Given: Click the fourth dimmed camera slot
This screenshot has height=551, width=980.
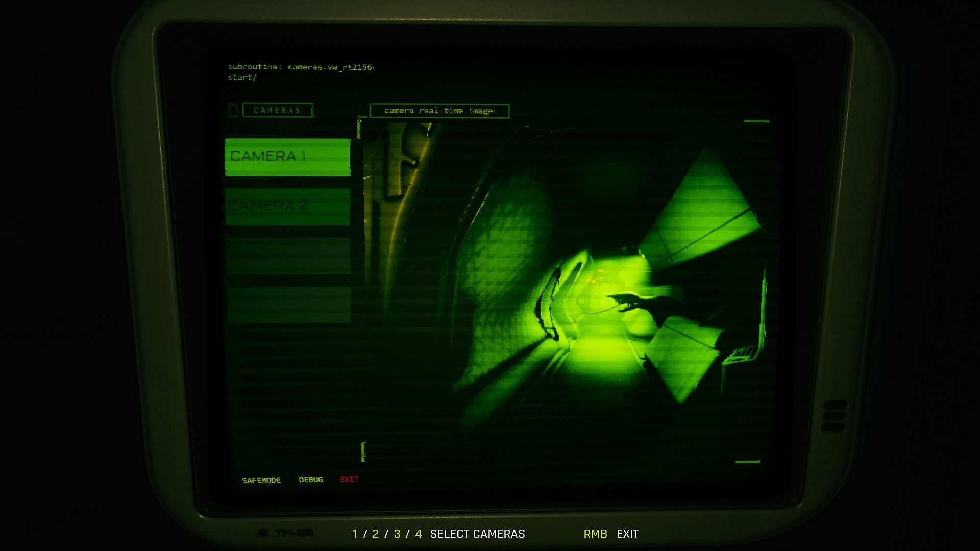Looking at the screenshot, I should (289, 305).
